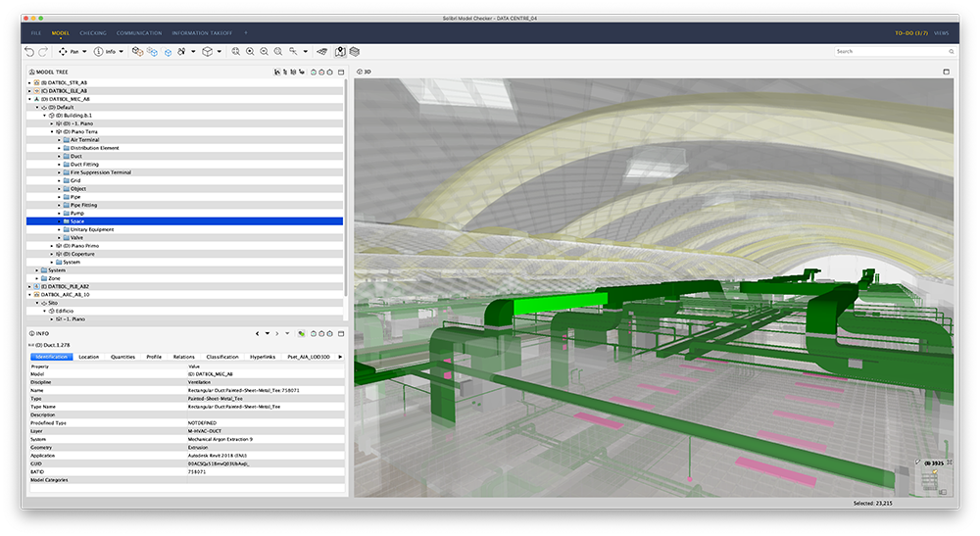Click green selection basket icon in Model Tree
Screen dimensions: 980x536
(314, 73)
